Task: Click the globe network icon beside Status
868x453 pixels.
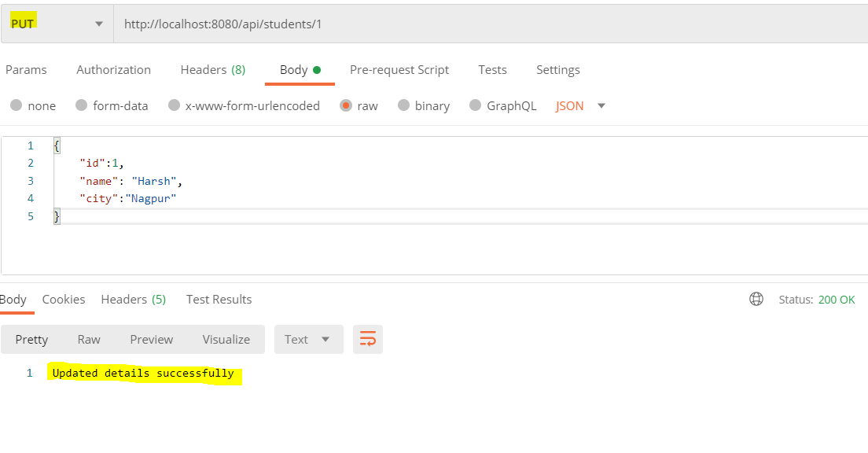Action: click(756, 299)
